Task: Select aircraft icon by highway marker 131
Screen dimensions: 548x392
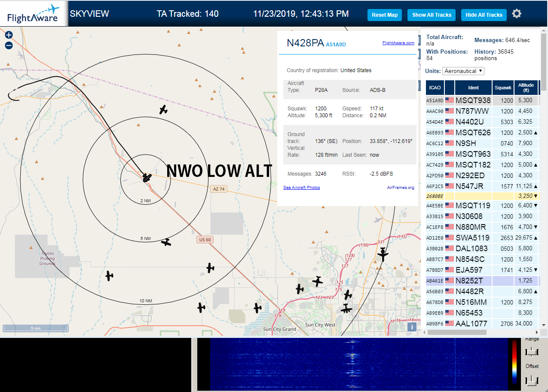Action: [383, 255]
